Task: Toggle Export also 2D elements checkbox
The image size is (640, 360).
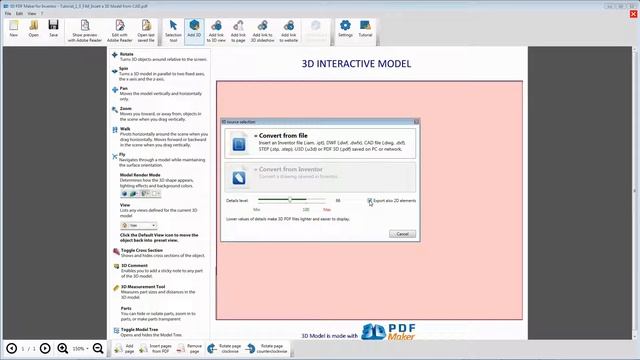Action: 369,200
